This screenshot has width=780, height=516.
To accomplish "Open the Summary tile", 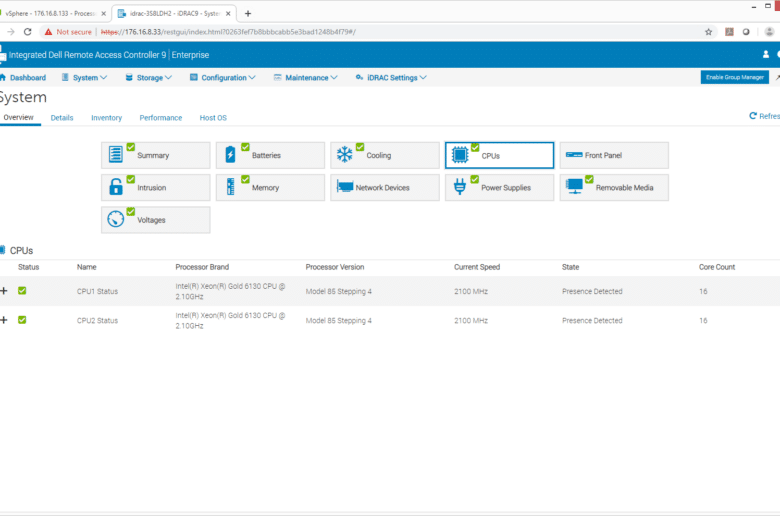I will pos(155,155).
